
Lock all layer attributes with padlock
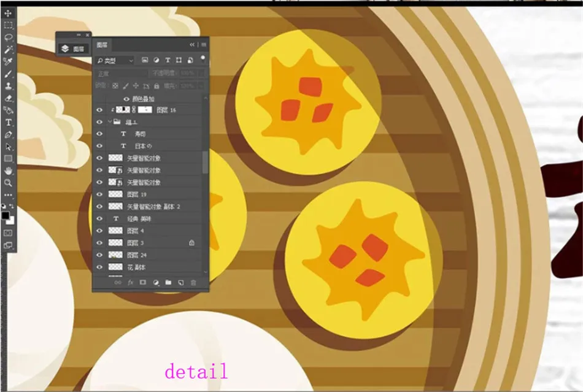click(x=156, y=86)
